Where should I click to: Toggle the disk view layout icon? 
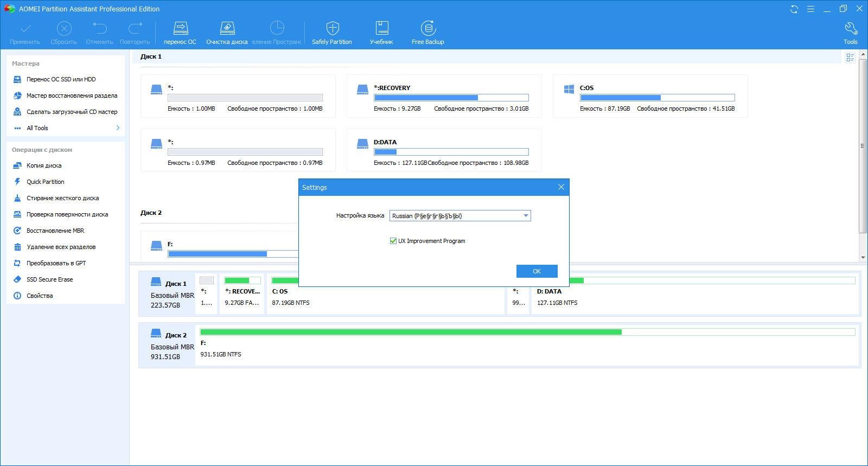click(850, 57)
